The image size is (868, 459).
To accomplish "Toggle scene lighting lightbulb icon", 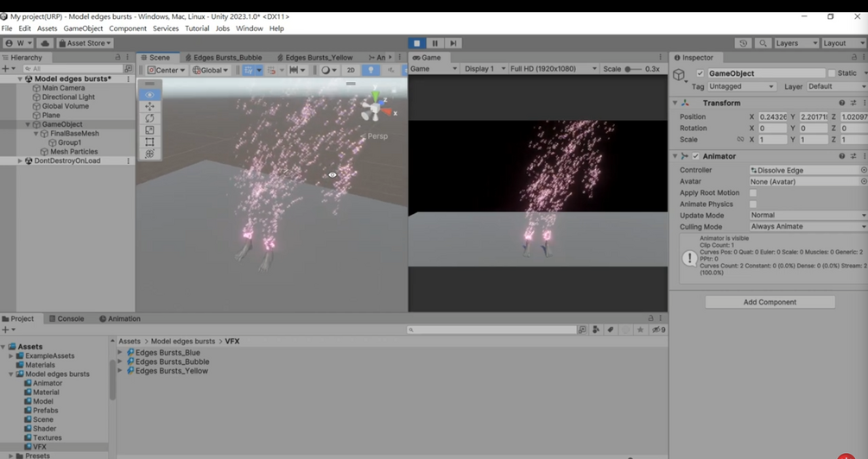I will tap(371, 70).
